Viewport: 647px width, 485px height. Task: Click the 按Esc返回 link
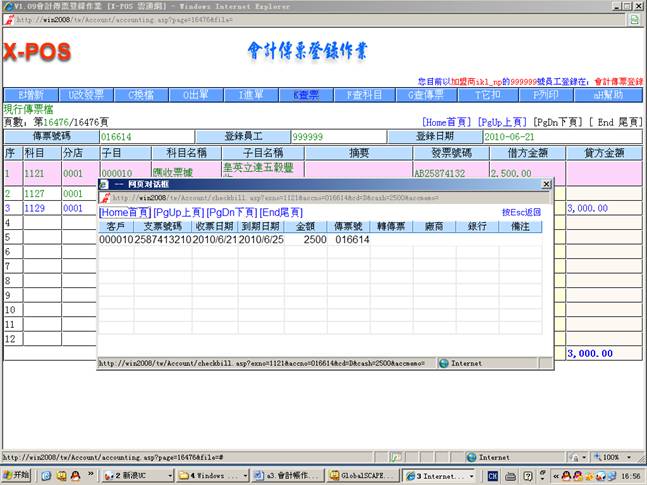click(x=521, y=213)
